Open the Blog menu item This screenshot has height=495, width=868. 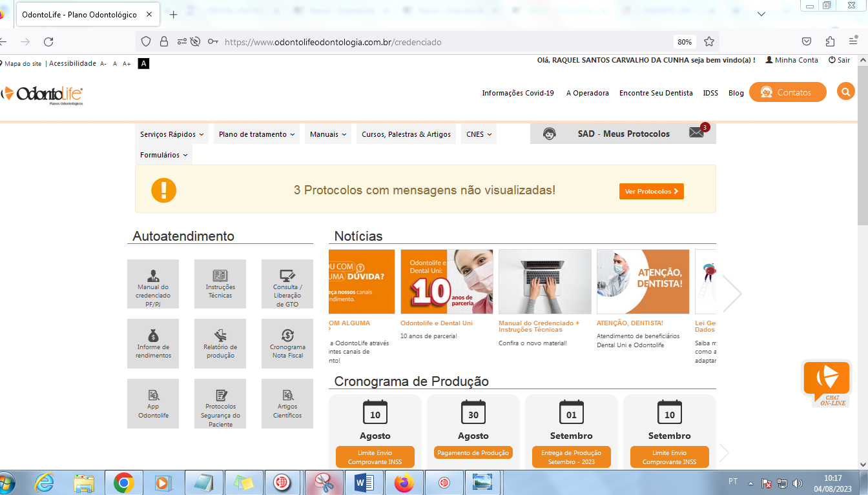click(736, 93)
